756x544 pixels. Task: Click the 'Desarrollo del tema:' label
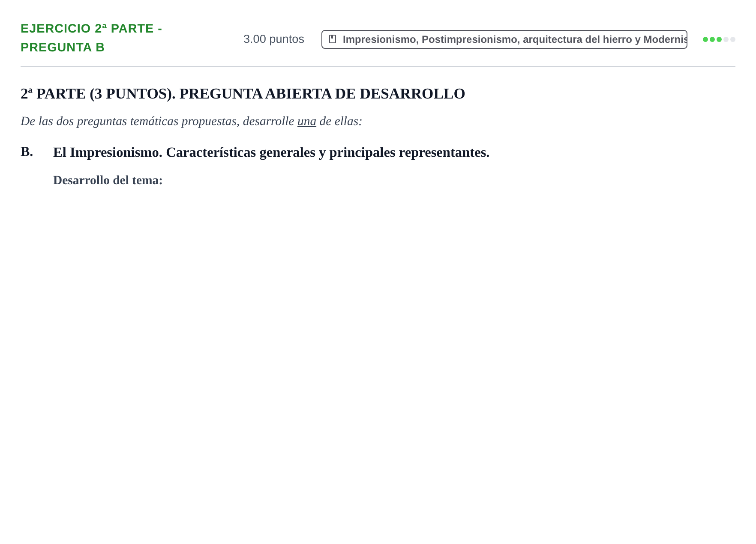[x=108, y=180]
